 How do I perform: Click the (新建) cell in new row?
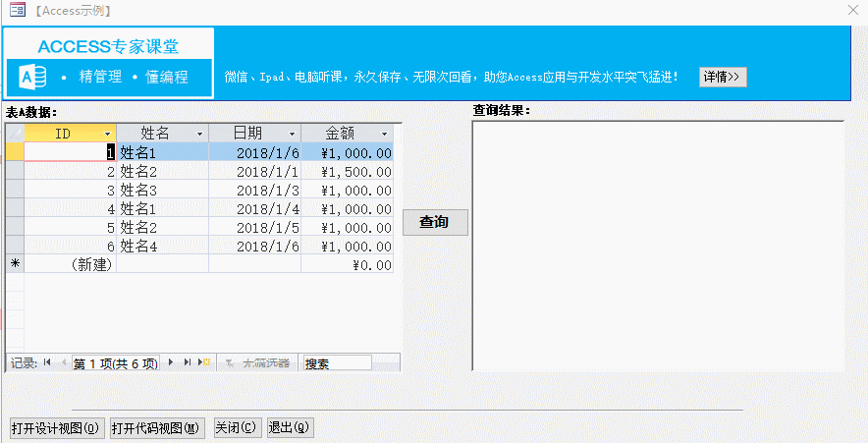(x=71, y=264)
